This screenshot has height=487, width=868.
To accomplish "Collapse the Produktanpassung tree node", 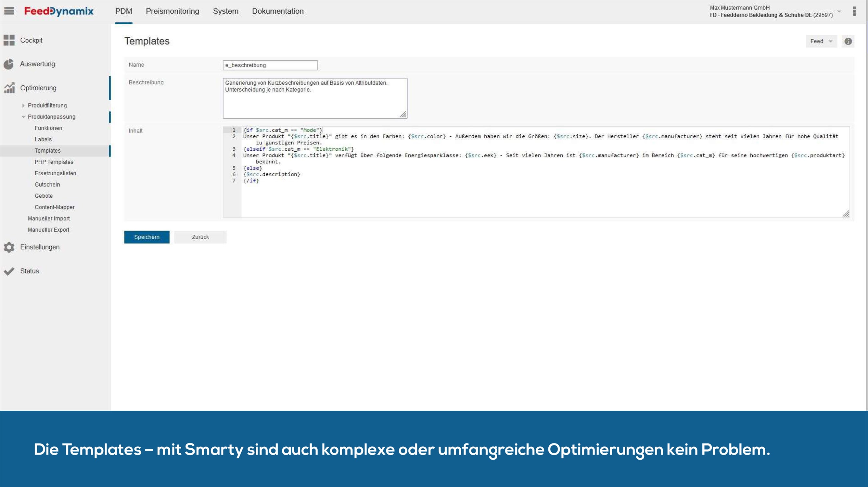I will [x=23, y=117].
